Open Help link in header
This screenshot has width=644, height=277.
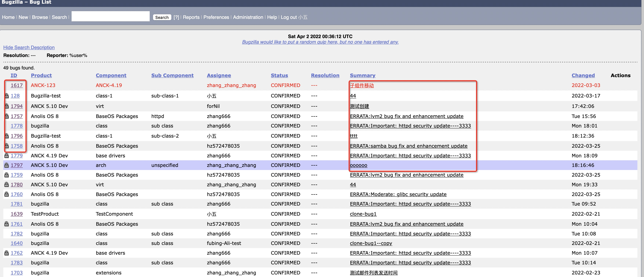(x=272, y=17)
